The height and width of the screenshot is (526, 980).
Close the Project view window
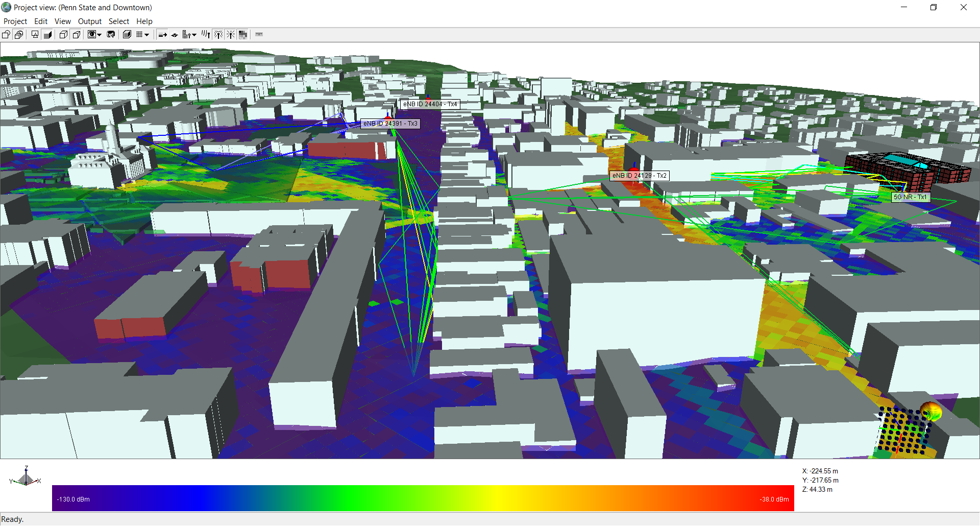click(964, 7)
